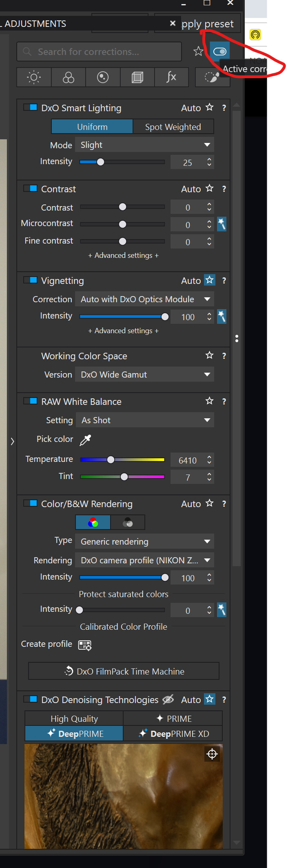This screenshot has width=288, height=868.
Task: Click Contrast Auto button
Action: (x=191, y=189)
